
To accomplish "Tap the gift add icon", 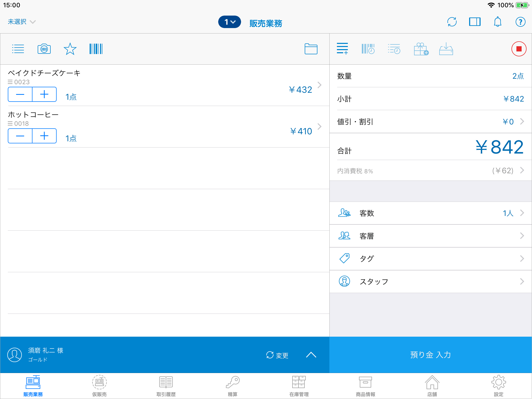I will tap(421, 49).
